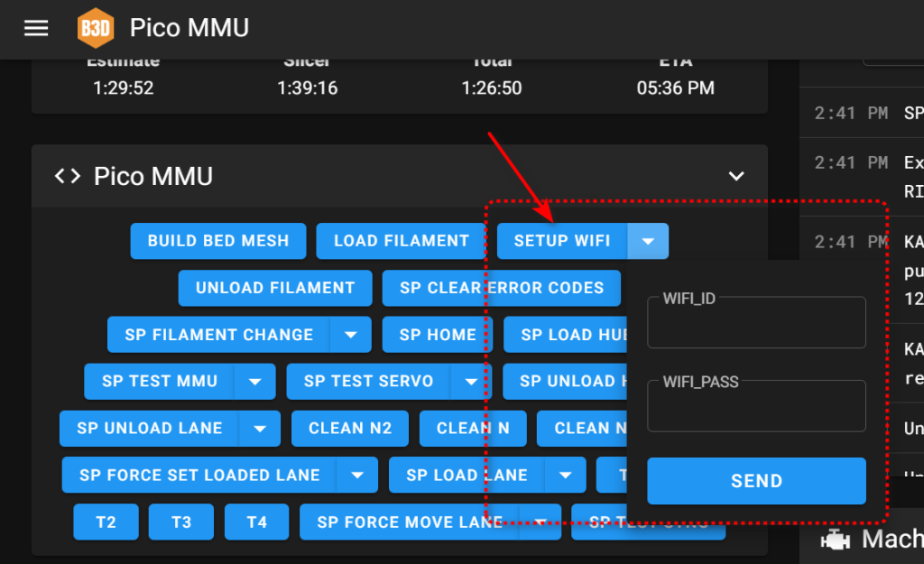This screenshot has width=924, height=564.
Task: Click the CLEAN N2 macro button
Action: (x=350, y=429)
